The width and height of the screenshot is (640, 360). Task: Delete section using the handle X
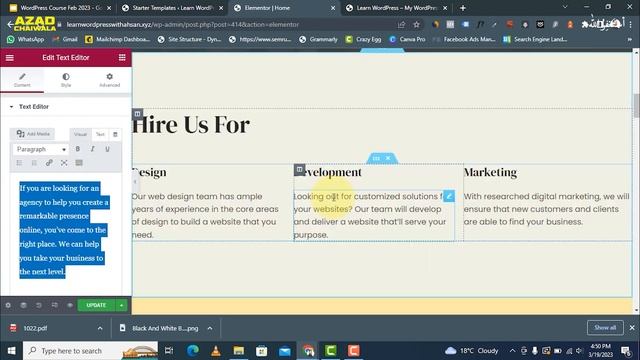(x=388, y=158)
